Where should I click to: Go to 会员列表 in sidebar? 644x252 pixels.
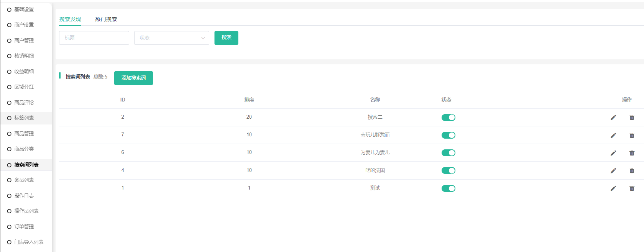(24, 180)
